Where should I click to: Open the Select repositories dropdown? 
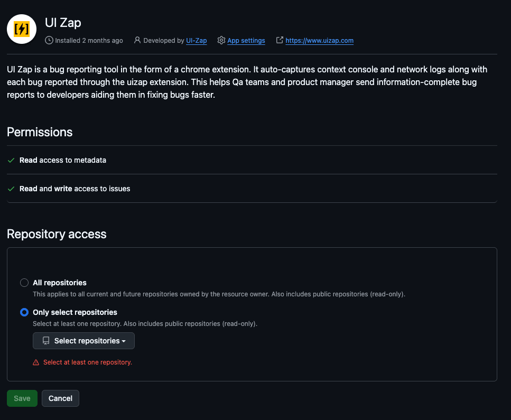pos(83,341)
